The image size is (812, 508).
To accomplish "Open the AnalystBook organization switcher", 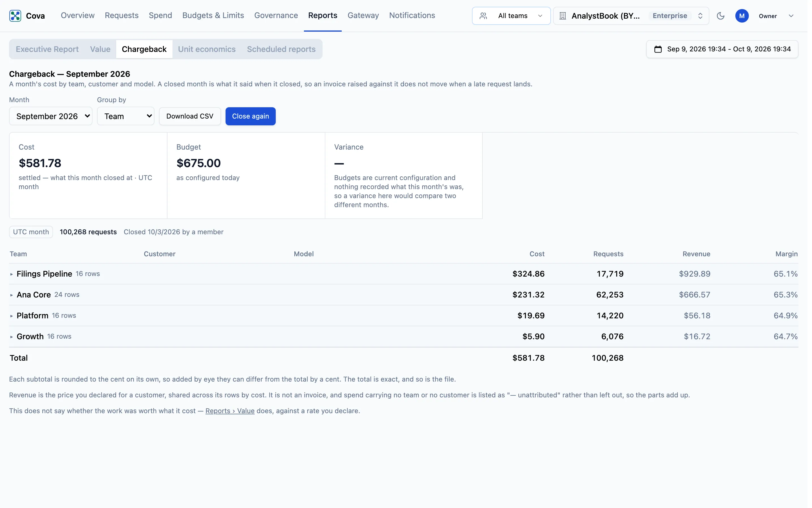I will (x=631, y=16).
